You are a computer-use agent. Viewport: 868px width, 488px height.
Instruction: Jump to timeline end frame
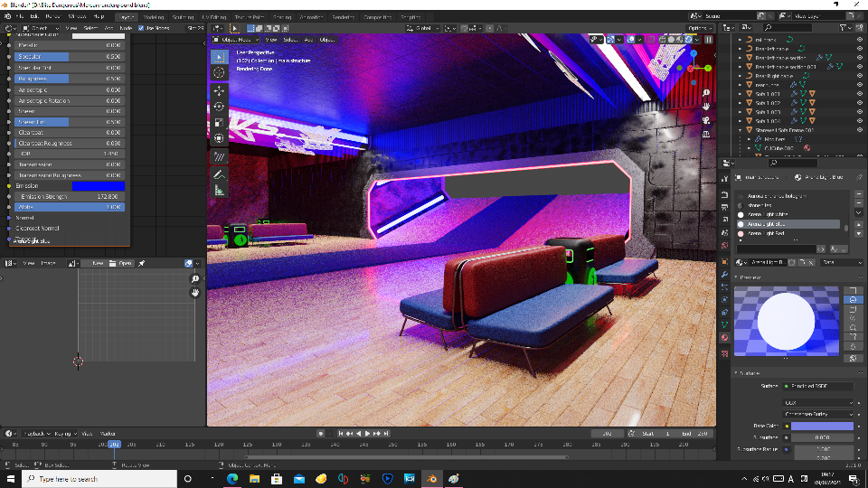tap(386, 434)
